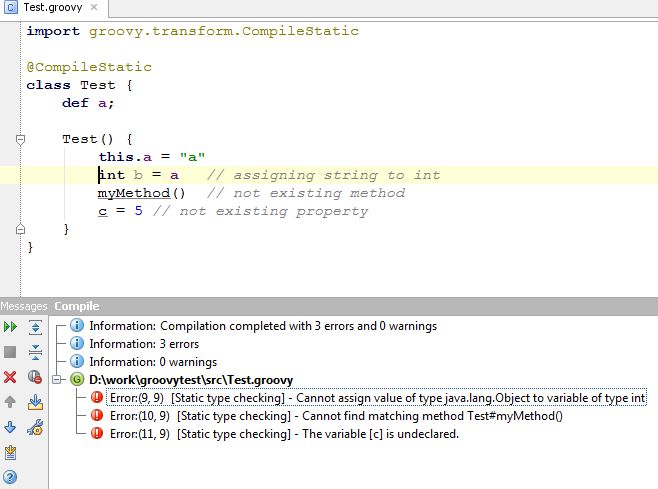This screenshot has width=658, height=489.
Task: Click the '// not existing method' comment
Action: [306, 193]
